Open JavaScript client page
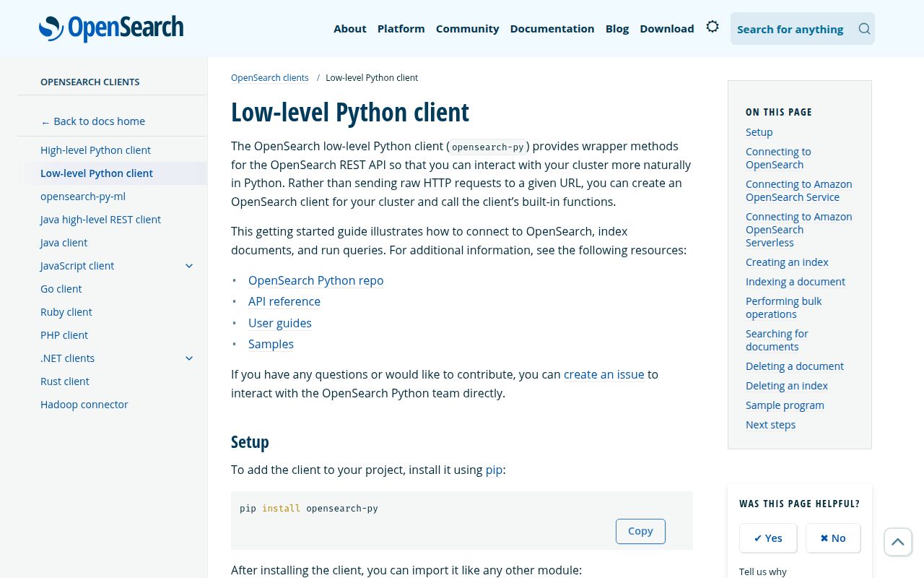 [77, 266]
